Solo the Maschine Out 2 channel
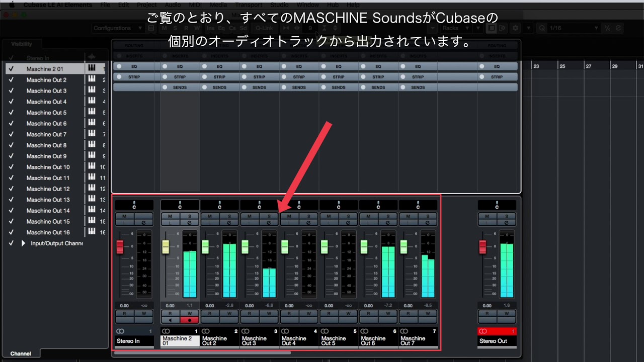 [229, 216]
